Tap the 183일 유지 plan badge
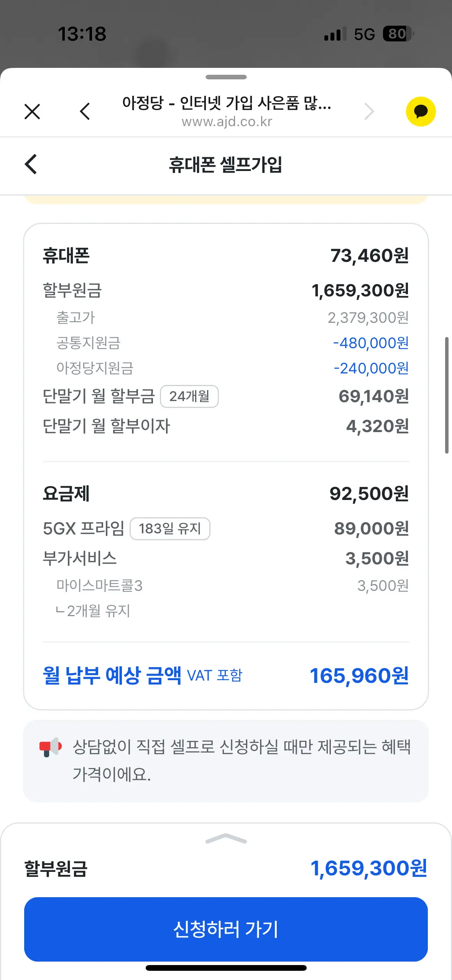Image resolution: width=452 pixels, height=980 pixels. point(170,529)
